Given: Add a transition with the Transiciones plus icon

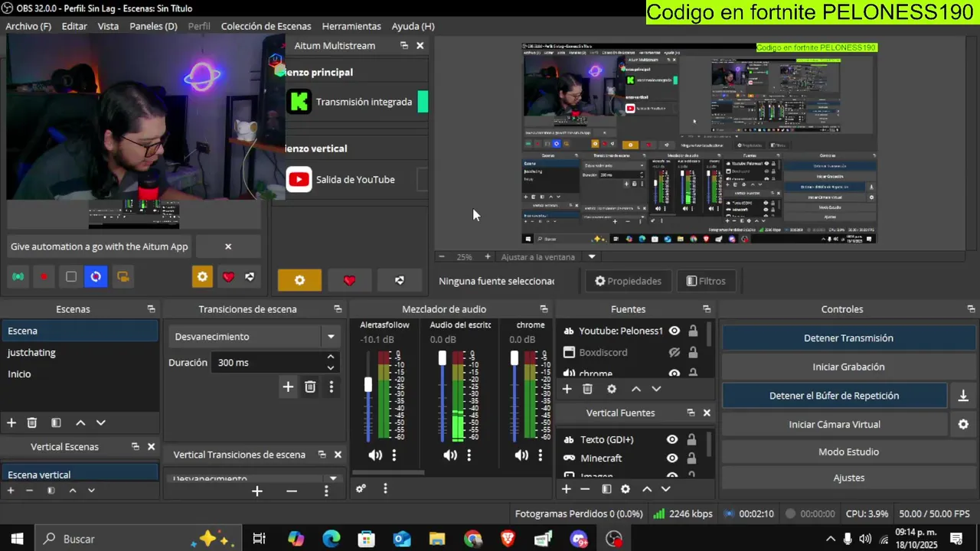Looking at the screenshot, I should 288,387.
